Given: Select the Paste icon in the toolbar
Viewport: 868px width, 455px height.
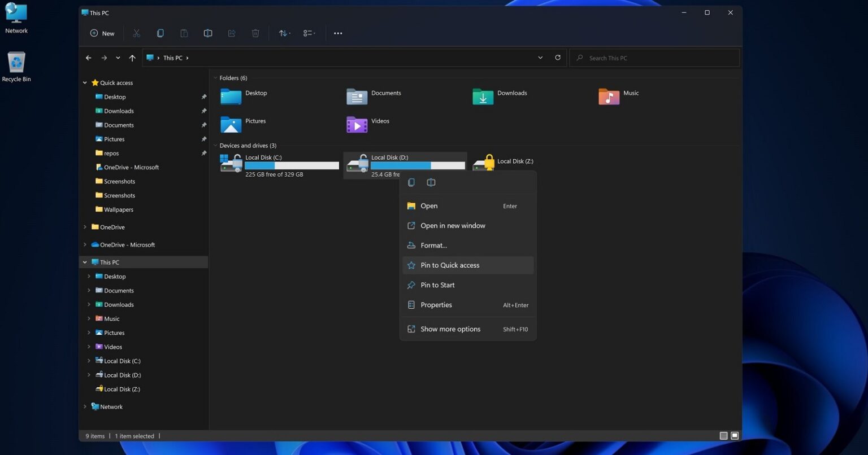Looking at the screenshot, I should point(184,33).
